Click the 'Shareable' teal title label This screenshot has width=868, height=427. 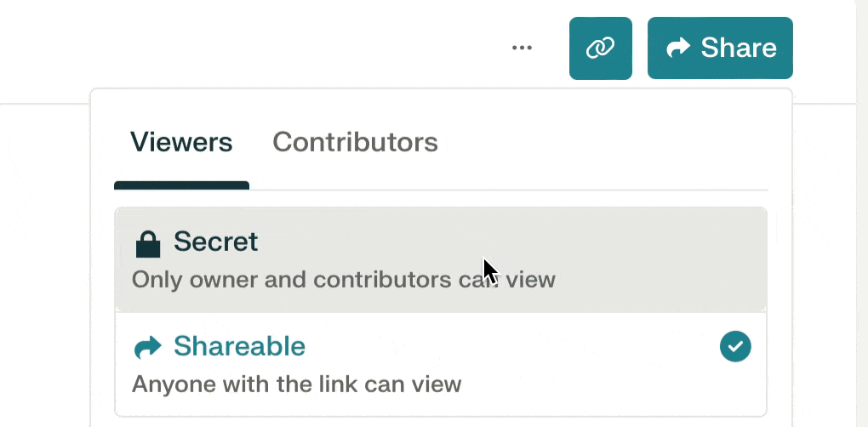pos(240,346)
